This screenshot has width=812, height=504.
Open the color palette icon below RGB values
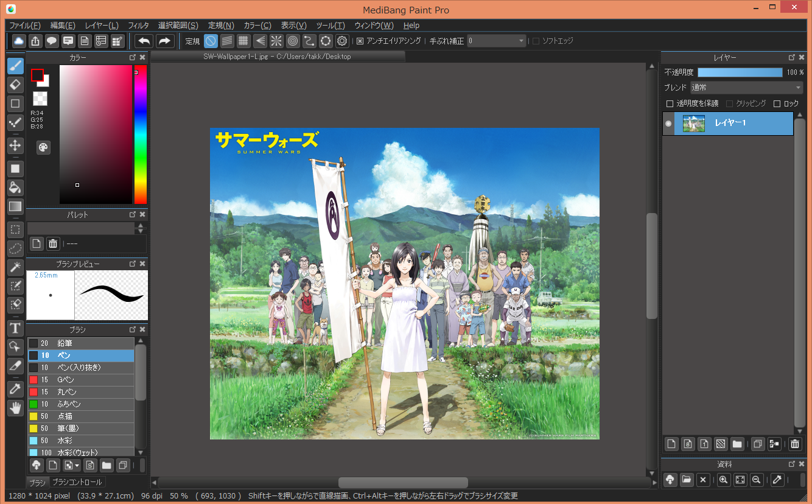tap(44, 147)
